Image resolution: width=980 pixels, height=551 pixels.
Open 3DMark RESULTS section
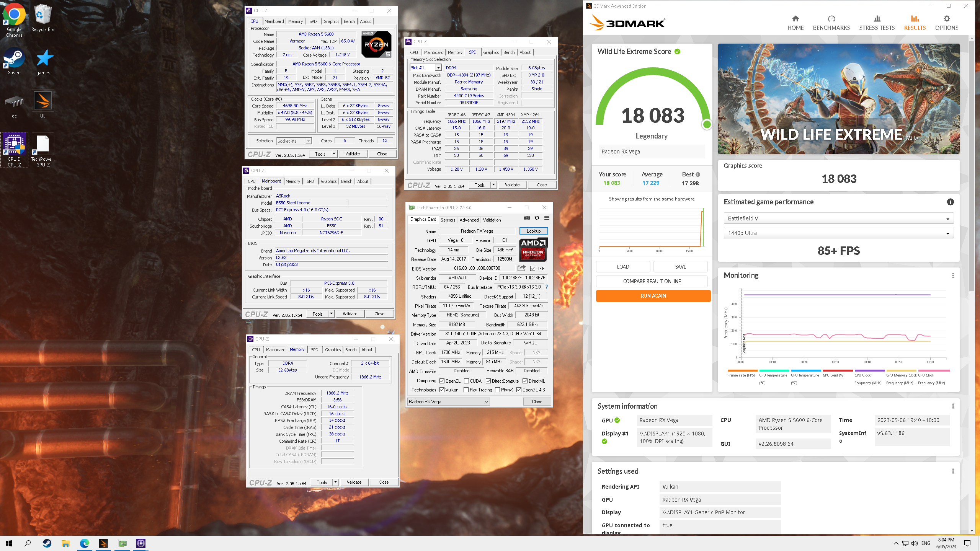915,23
